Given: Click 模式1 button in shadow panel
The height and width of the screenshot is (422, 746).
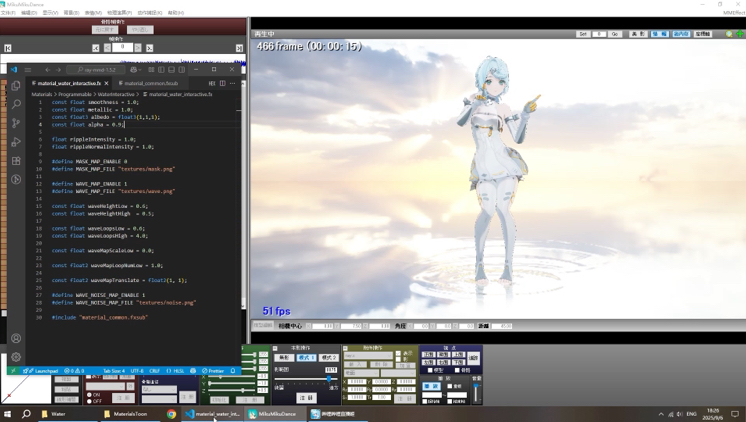Looking at the screenshot, I should [306, 357].
